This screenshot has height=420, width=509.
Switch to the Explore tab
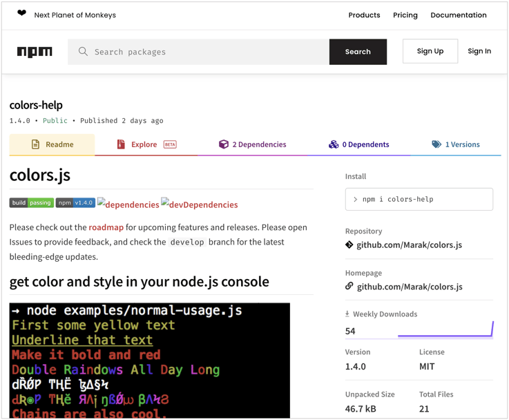146,145
